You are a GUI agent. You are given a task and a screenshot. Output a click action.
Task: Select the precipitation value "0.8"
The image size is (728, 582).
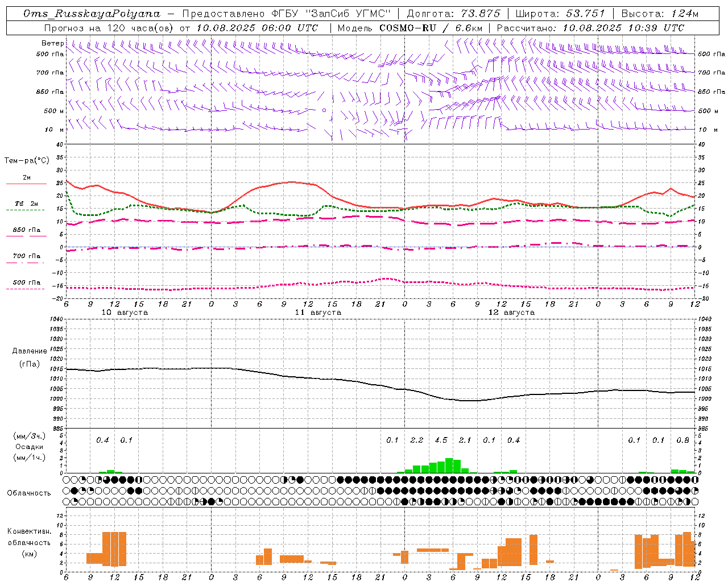click(682, 440)
